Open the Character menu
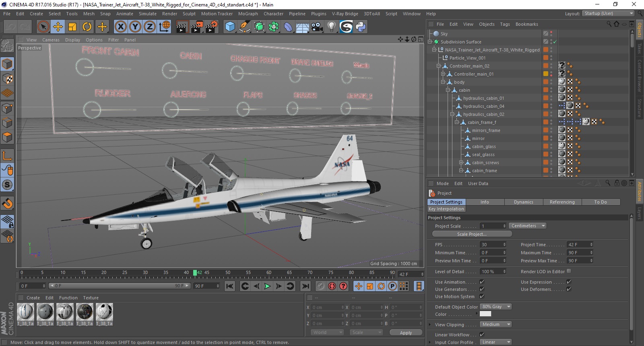 (x=274, y=14)
